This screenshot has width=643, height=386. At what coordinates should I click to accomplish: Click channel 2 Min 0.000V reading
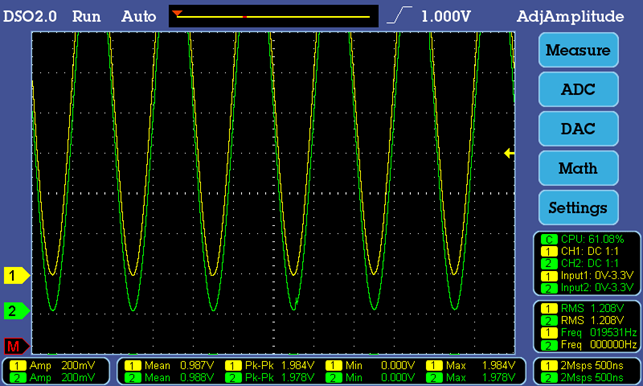[x=370, y=377]
